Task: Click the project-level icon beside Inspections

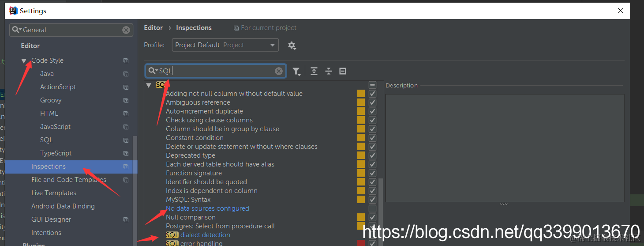Action: 126,167
